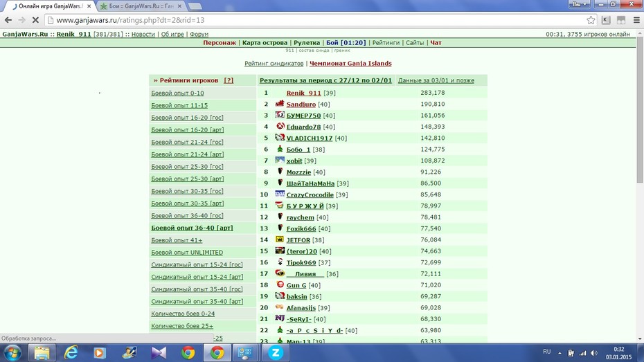This screenshot has height=362, width=644.
Task: Click the syndicate icon next to Eduardo78
Action: click(x=280, y=126)
